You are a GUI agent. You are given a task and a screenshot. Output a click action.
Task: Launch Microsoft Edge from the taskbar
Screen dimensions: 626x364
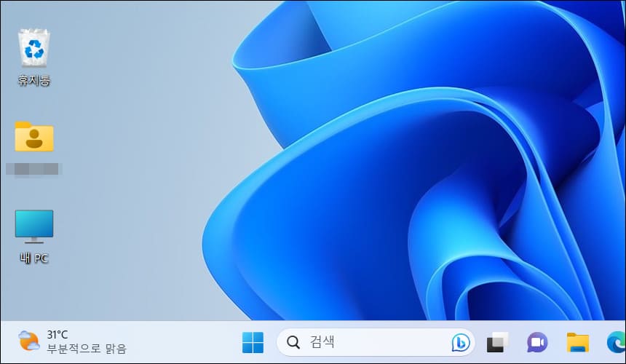616,342
